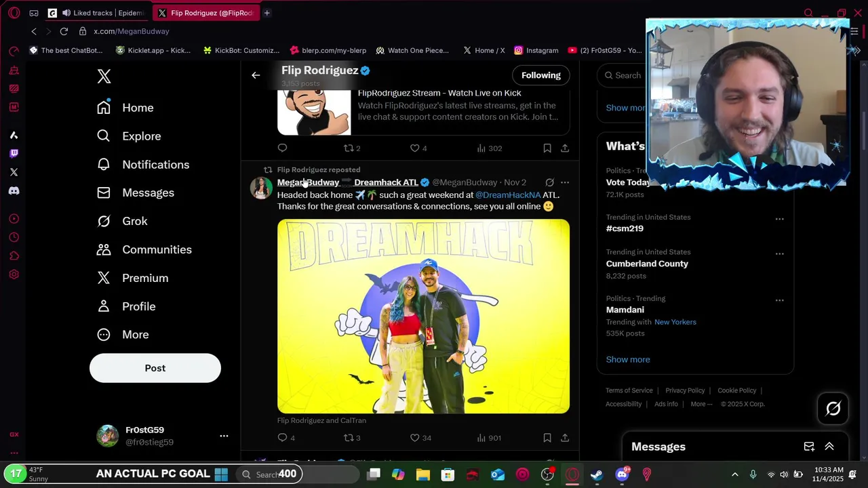Viewport: 868px width, 488px height.
Task: Reply to the Kick stream post
Action: (283, 148)
